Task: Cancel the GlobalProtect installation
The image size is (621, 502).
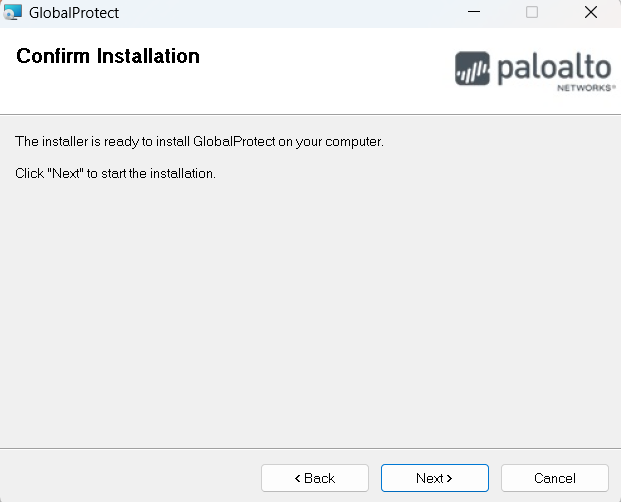Action: [x=554, y=478]
